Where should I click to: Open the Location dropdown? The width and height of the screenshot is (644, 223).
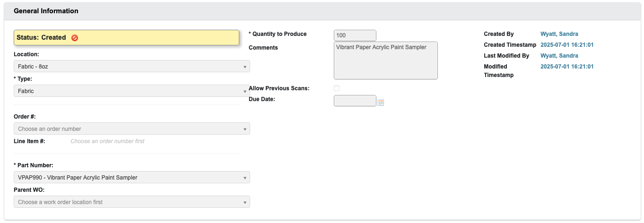tap(131, 67)
